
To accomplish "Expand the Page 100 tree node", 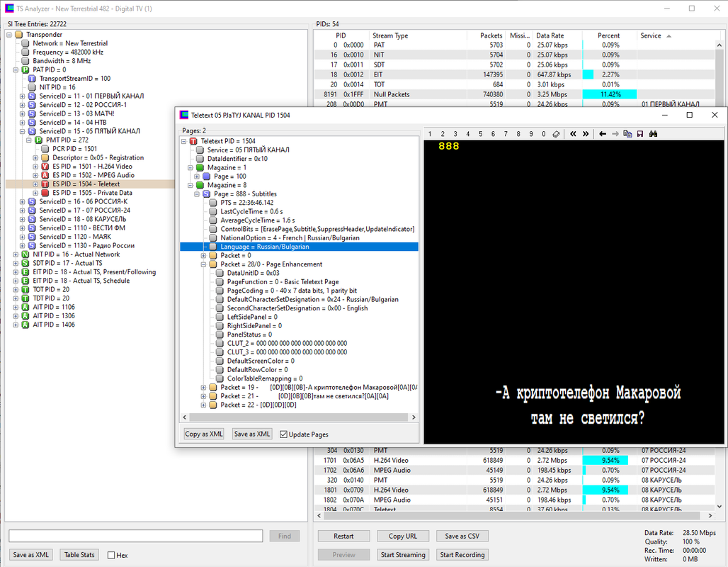I will point(197,176).
